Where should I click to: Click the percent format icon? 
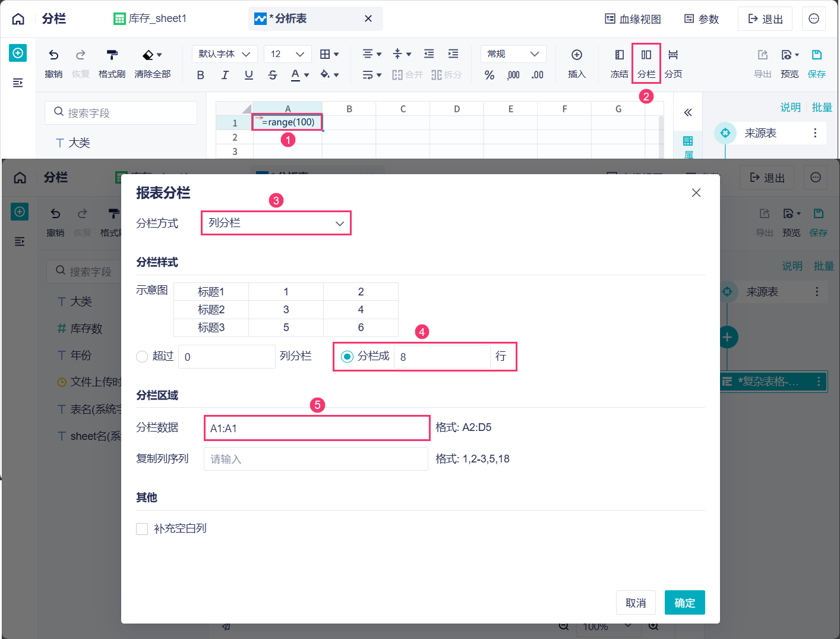tap(490, 75)
